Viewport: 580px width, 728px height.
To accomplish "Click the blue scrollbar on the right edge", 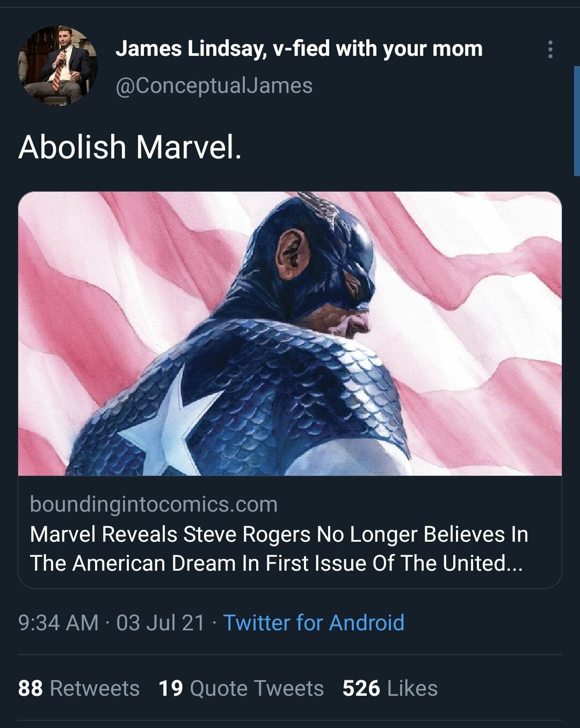I will 577,121.
